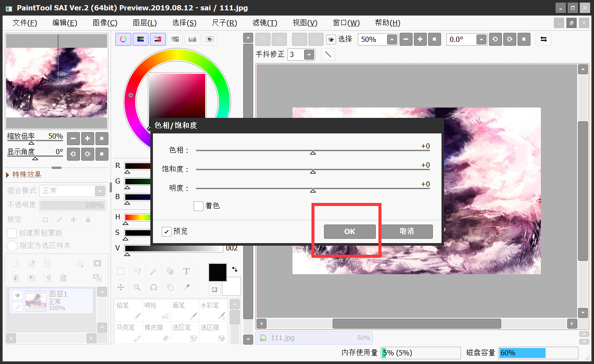Select the rotate view tool
This screenshot has height=364, width=594.
(154, 288)
